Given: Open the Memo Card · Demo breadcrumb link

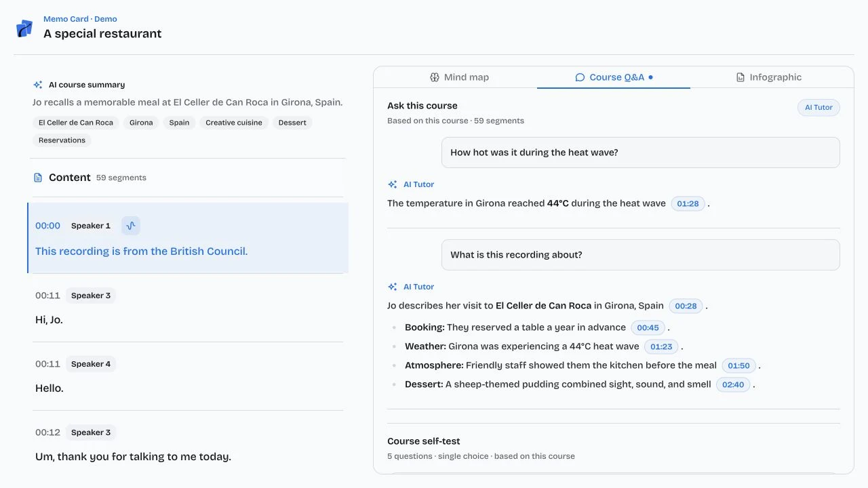Looking at the screenshot, I should point(80,19).
